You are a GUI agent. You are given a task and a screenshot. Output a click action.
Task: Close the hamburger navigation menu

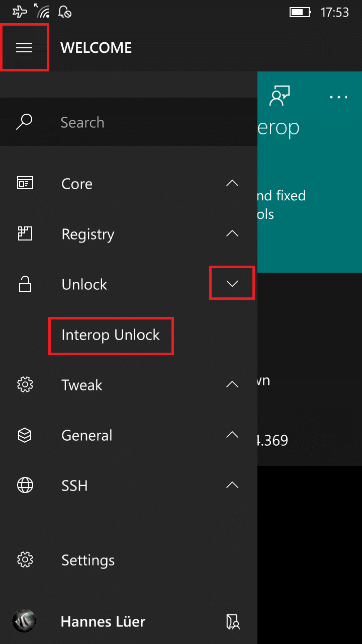point(24,48)
